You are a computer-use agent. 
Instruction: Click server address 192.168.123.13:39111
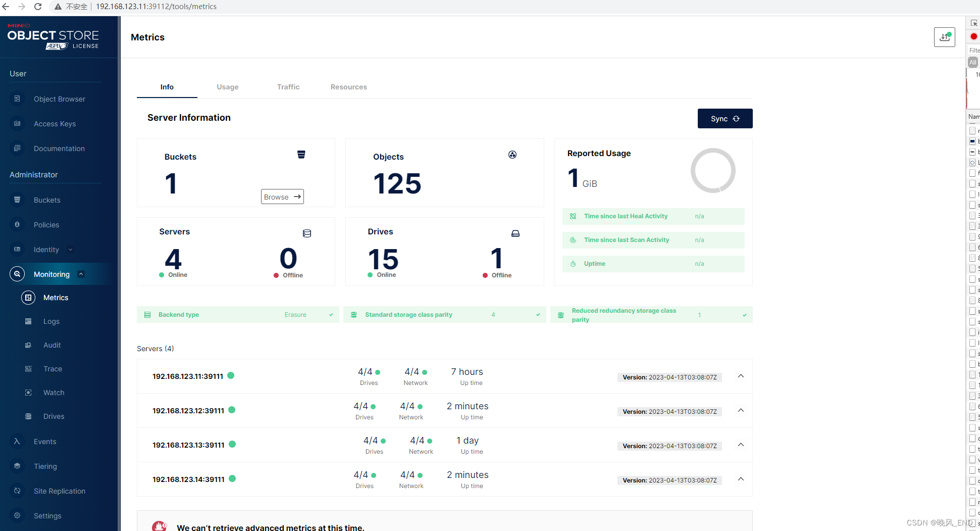[x=188, y=445]
